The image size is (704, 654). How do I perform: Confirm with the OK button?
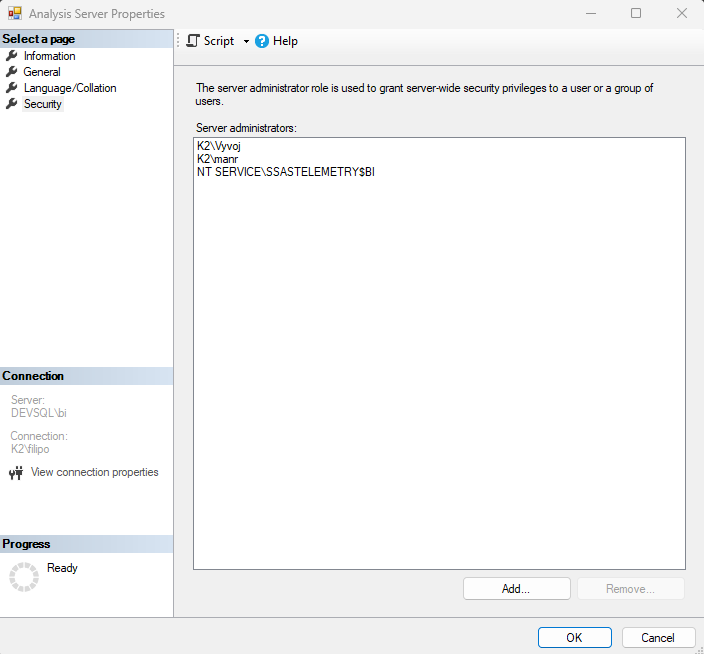pyautogui.click(x=574, y=637)
